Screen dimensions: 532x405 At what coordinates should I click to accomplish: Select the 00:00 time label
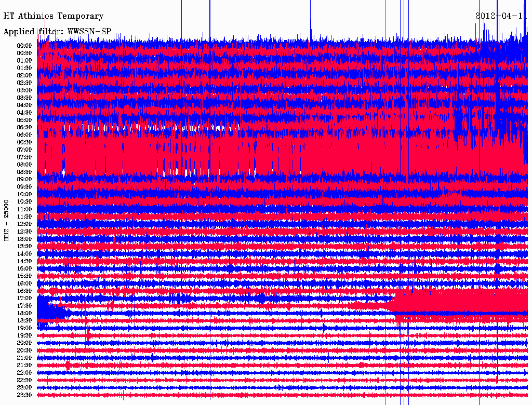pyautogui.click(x=24, y=46)
